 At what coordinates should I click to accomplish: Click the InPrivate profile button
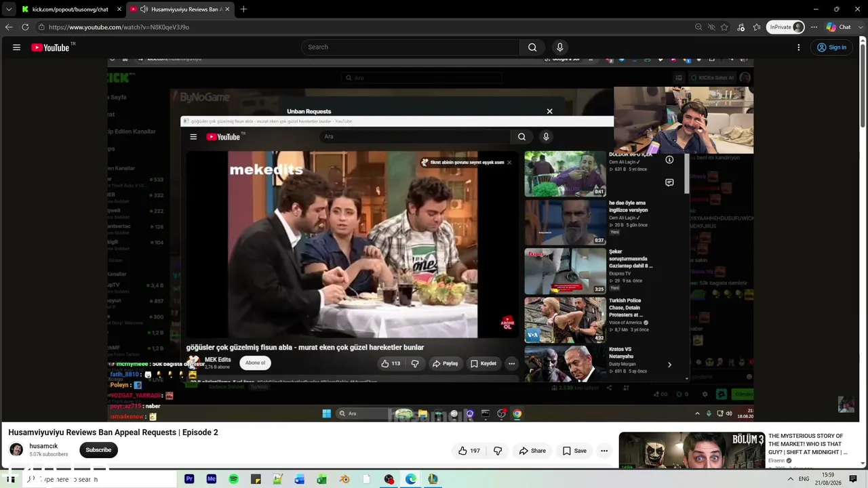tap(785, 27)
